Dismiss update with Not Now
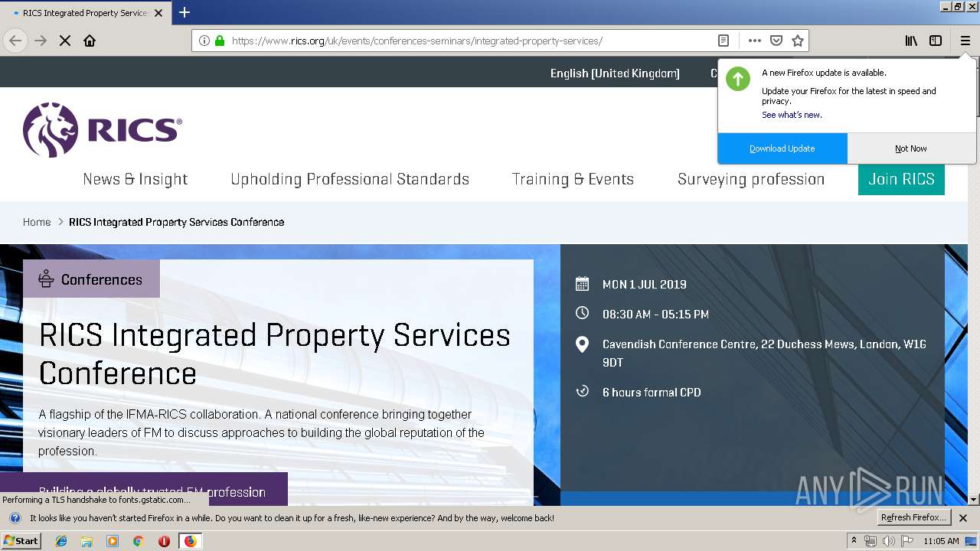Viewport: 980px width, 551px height. [x=911, y=148]
